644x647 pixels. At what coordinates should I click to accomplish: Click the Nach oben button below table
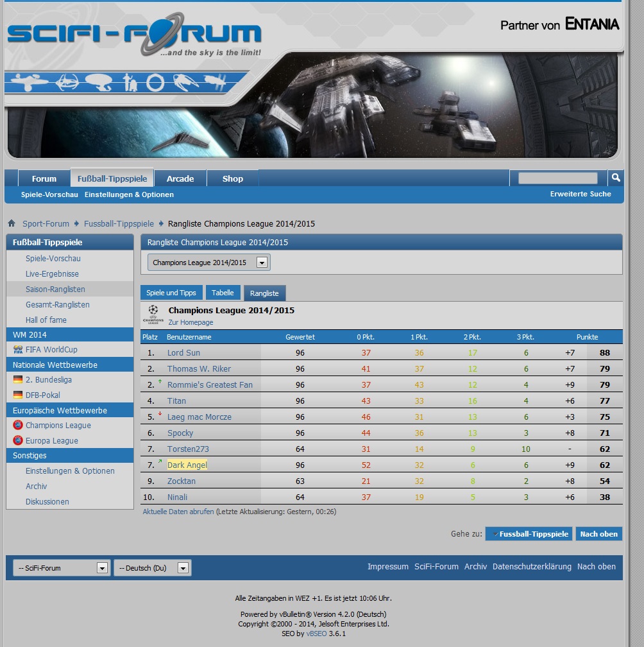[x=598, y=534]
